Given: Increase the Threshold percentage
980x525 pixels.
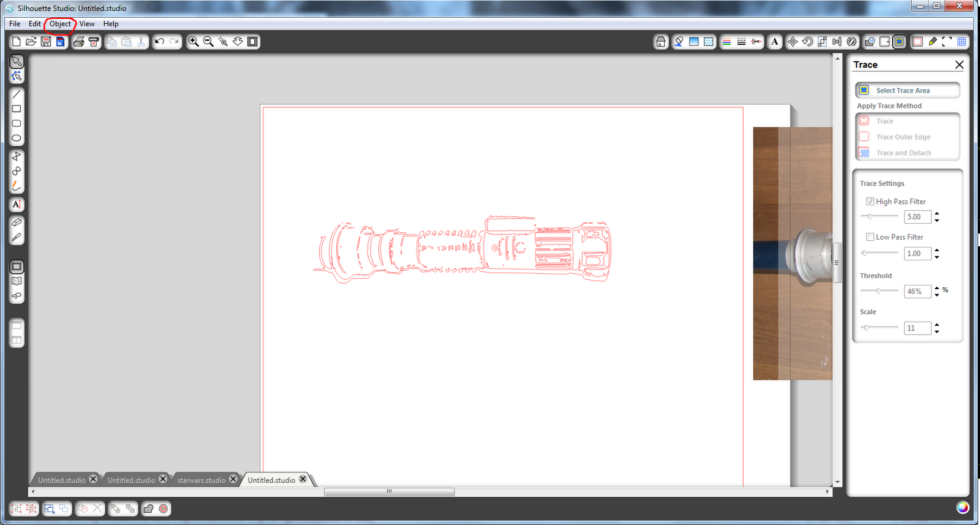Looking at the screenshot, I should (937, 289).
